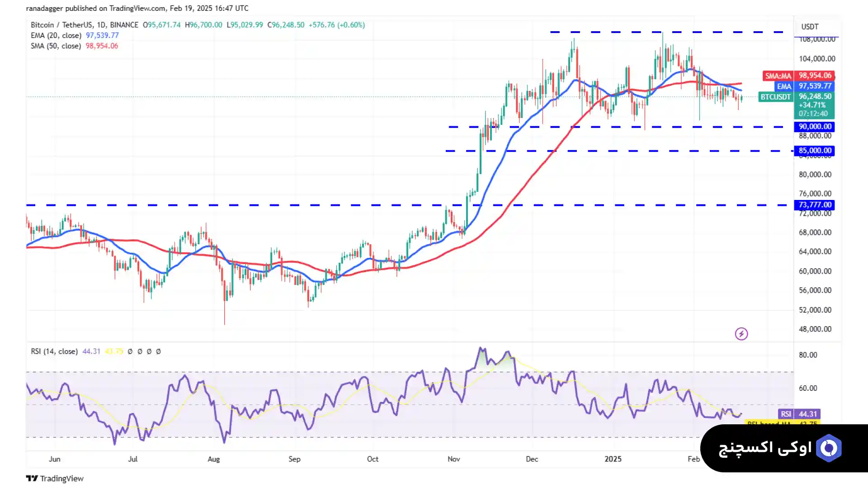This screenshot has height=489, width=868.
Task: Click the open value O95,671.74
Action: tap(162, 25)
